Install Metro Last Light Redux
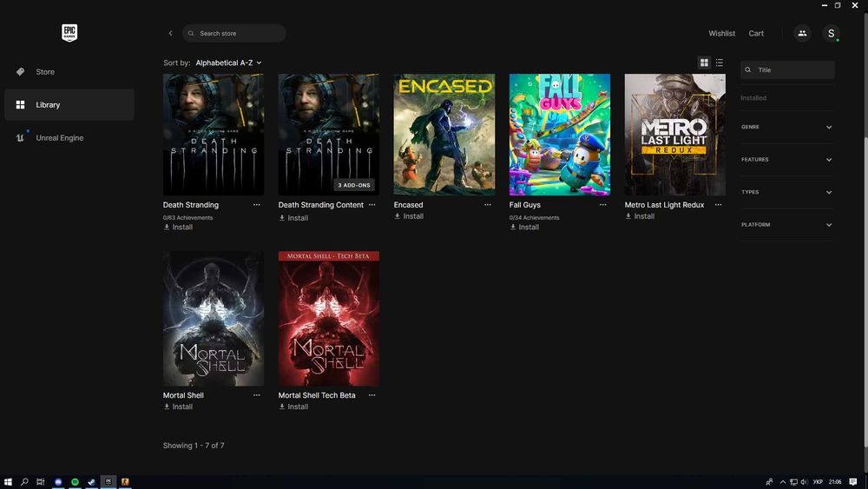 [x=640, y=216]
